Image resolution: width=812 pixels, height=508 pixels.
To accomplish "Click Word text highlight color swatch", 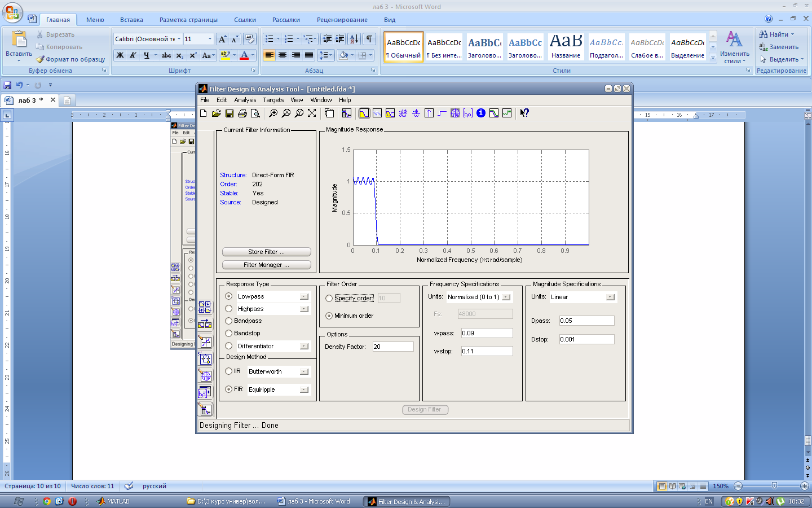I will pos(225,55).
